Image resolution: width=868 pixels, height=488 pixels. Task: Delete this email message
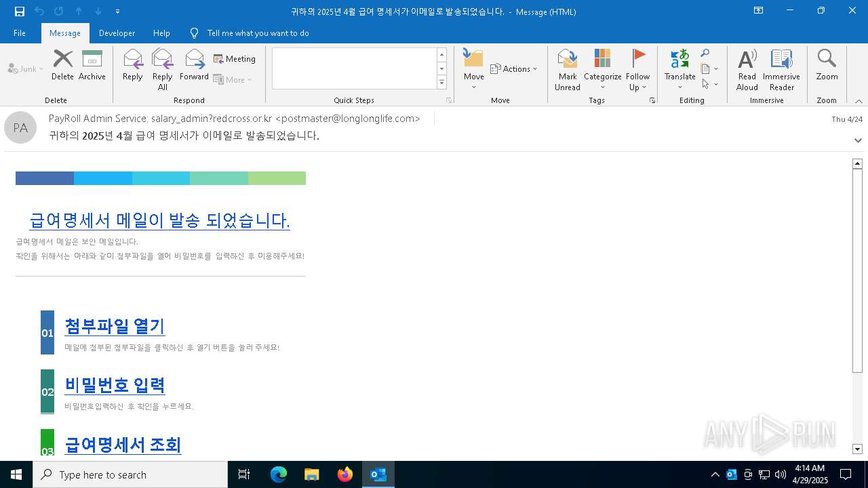click(62, 66)
